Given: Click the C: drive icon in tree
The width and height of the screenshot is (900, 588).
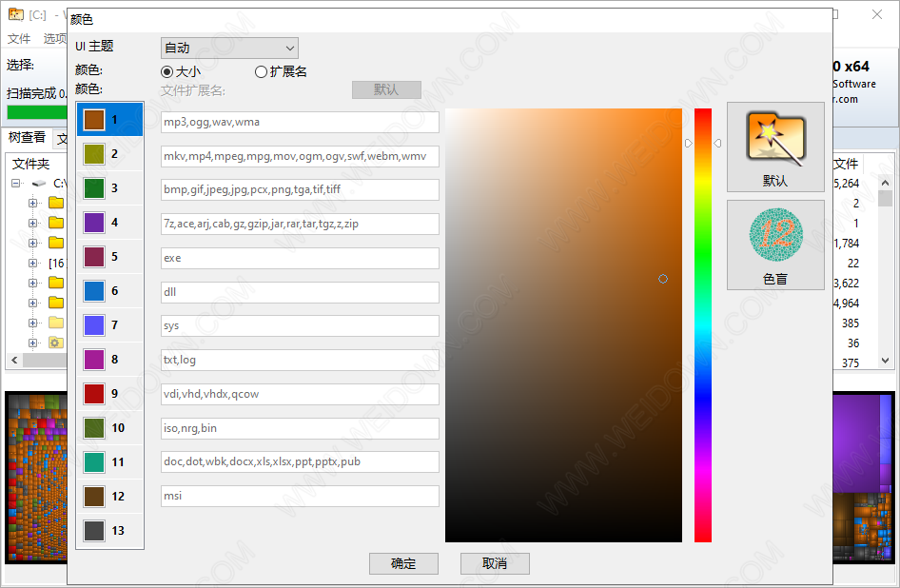Looking at the screenshot, I should tap(39, 184).
